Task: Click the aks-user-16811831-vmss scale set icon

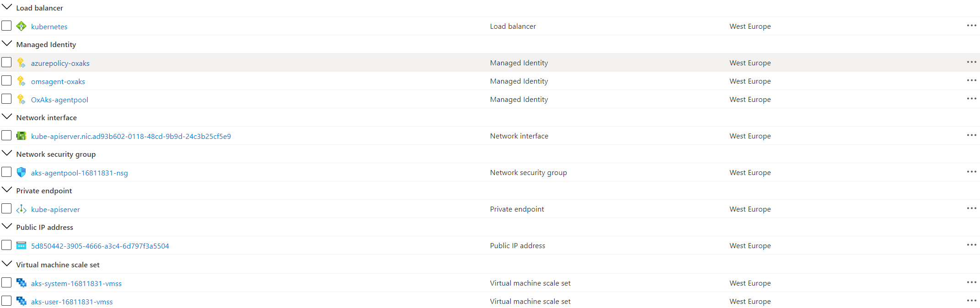Action: click(21, 301)
